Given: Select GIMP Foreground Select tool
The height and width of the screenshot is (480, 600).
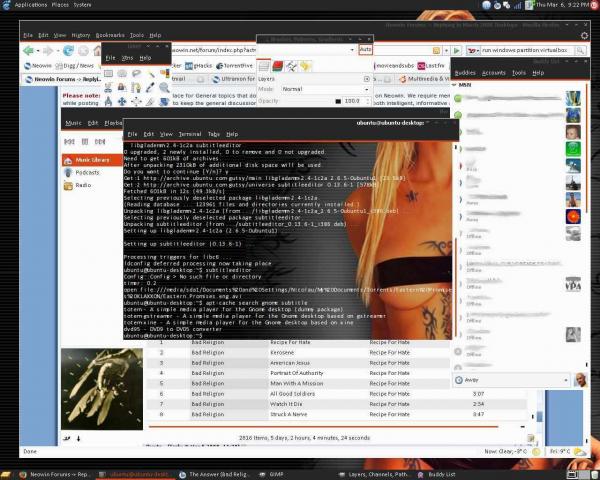Looking at the screenshot, I should (x=122, y=88).
